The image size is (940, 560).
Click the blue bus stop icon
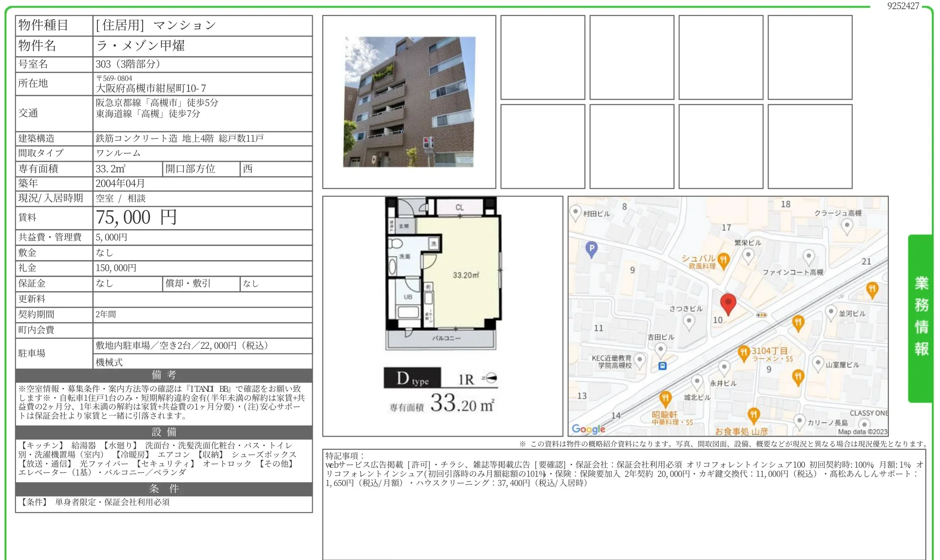(x=662, y=366)
